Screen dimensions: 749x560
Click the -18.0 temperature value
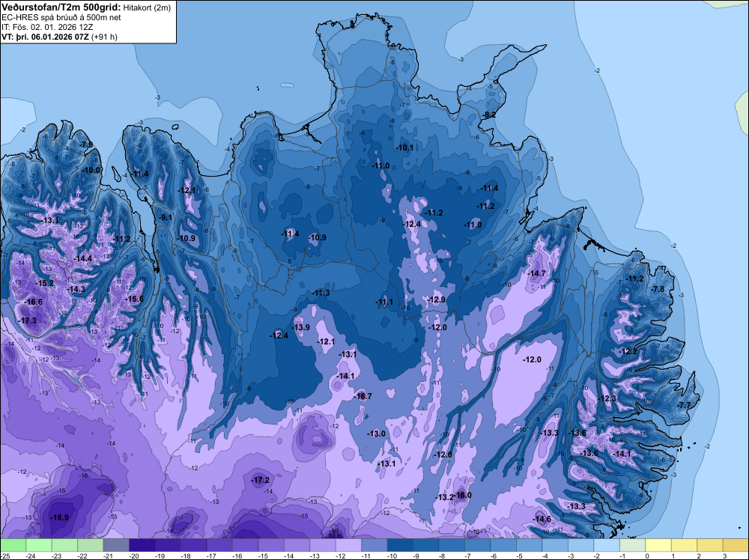pos(462,495)
